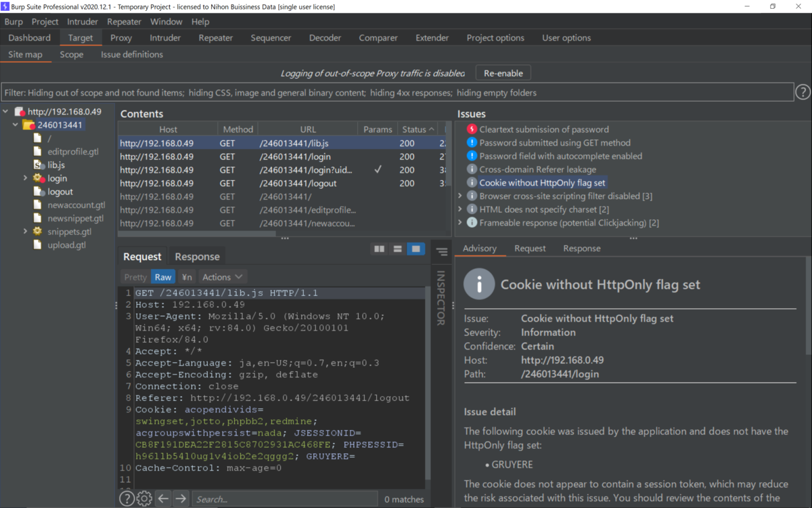Switch to the Decoder tab
This screenshot has height=508, width=812.
coord(325,38)
